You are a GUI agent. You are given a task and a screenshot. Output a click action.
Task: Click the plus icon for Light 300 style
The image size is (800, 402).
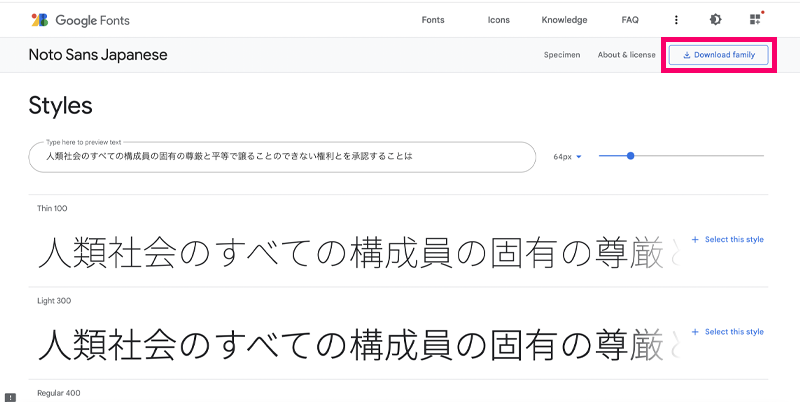[x=695, y=332]
